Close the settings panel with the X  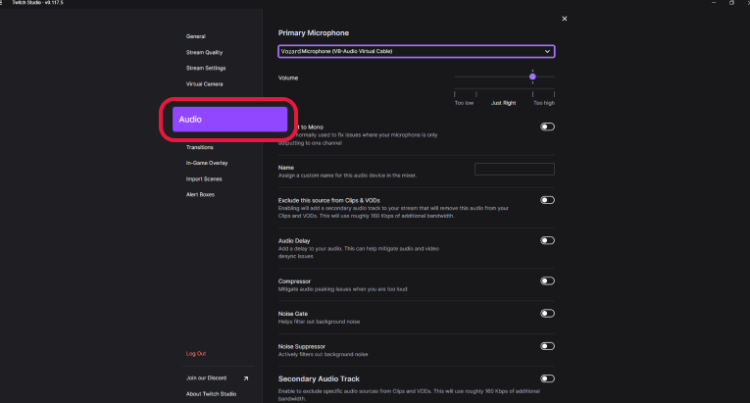tap(564, 18)
